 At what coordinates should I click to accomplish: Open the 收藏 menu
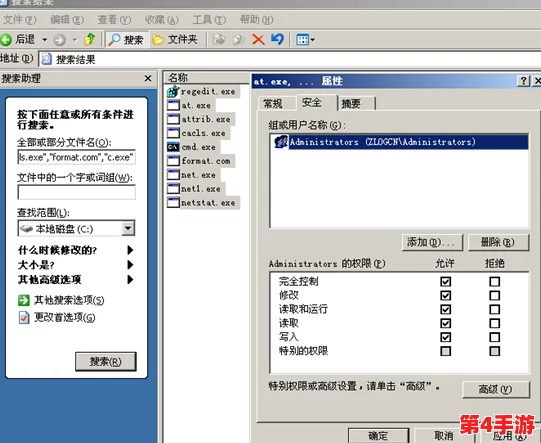[x=161, y=20]
